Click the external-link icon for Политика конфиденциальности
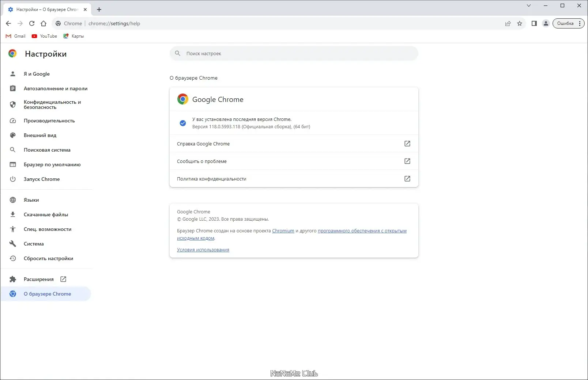Image resolution: width=588 pixels, height=380 pixels. [x=407, y=179]
